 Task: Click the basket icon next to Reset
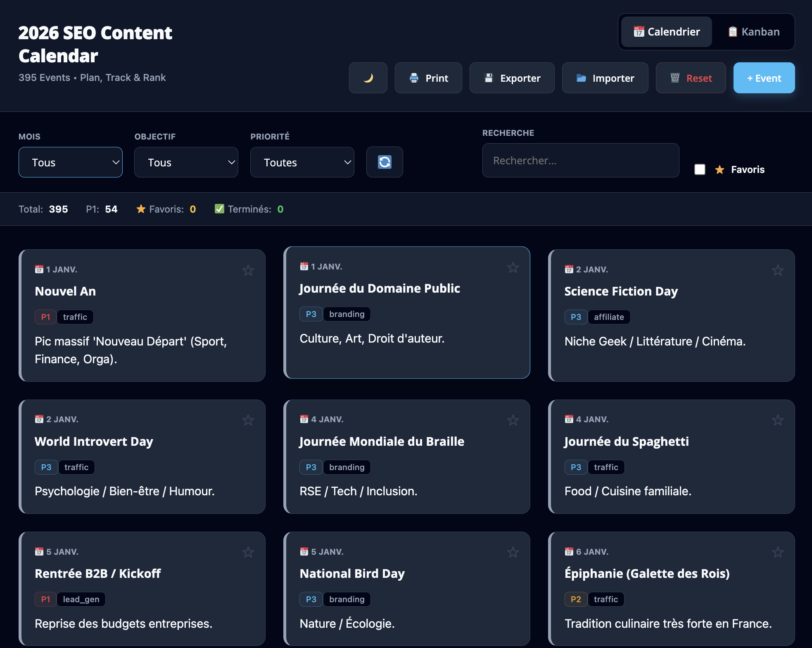point(675,78)
